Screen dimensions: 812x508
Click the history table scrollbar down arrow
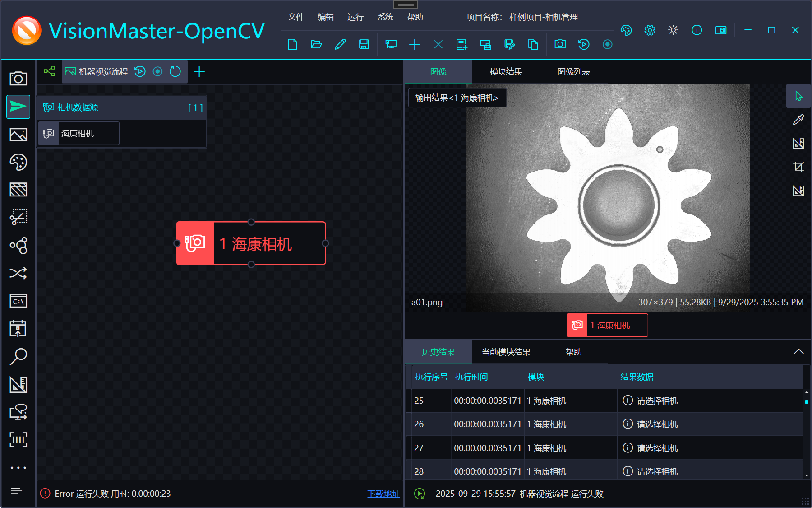pos(807,475)
